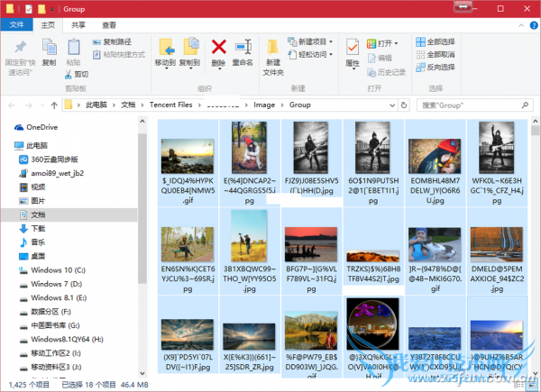Screen dimensions: 541x392
Task: Expand the 新建项目 dropdown
Action: tap(312, 41)
